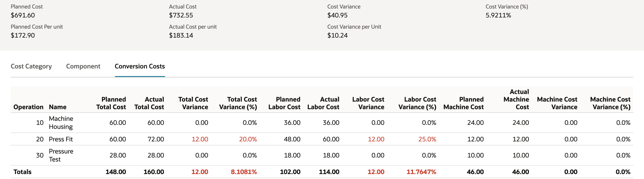Click Pressure Test planned labor cost 18.00

pos(292,155)
